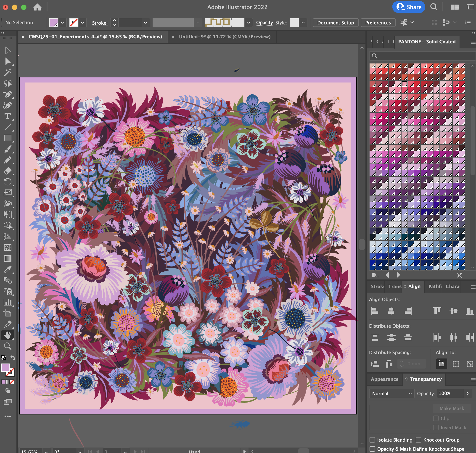Click the swatch search field
The image size is (476, 453).
[423, 56]
